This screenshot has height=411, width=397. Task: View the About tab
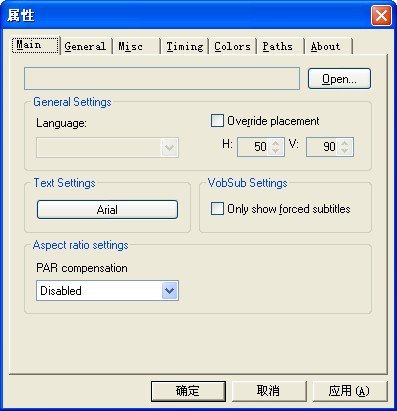[x=328, y=46]
